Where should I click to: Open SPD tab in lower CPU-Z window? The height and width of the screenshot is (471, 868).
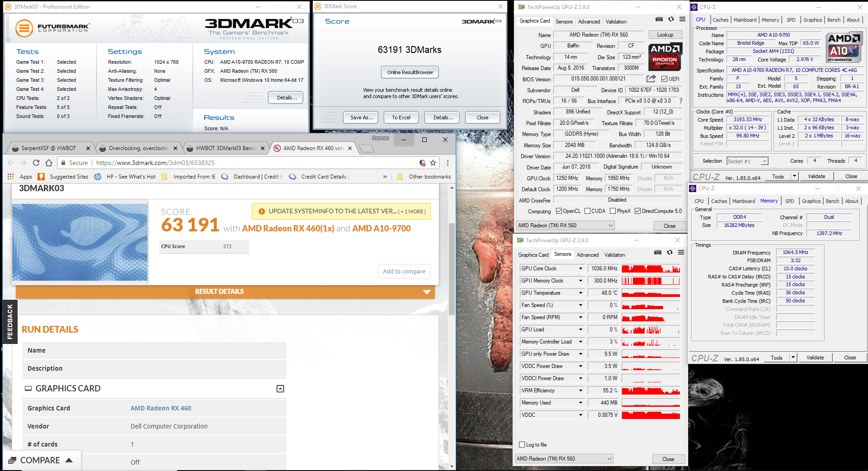[x=789, y=201]
